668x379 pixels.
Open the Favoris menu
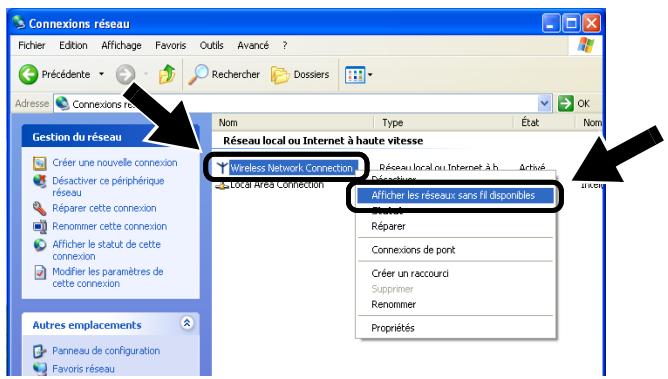click(170, 45)
